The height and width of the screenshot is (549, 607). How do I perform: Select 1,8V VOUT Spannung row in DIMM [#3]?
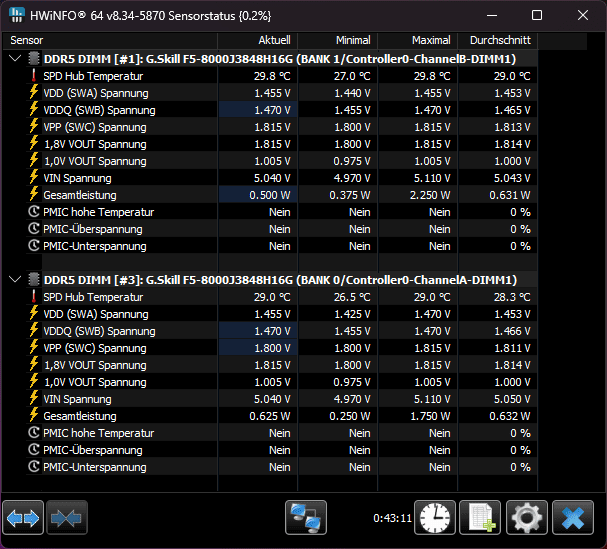tap(281, 365)
